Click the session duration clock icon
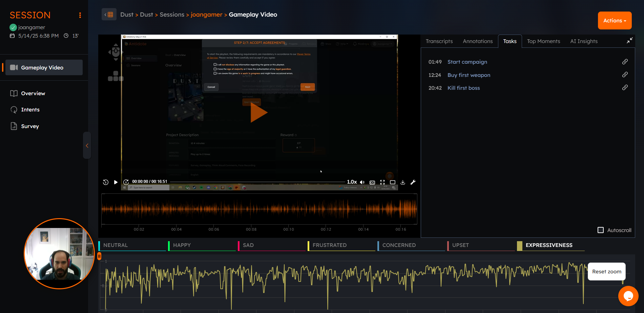This screenshot has width=644, height=313. pyautogui.click(x=66, y=36)
